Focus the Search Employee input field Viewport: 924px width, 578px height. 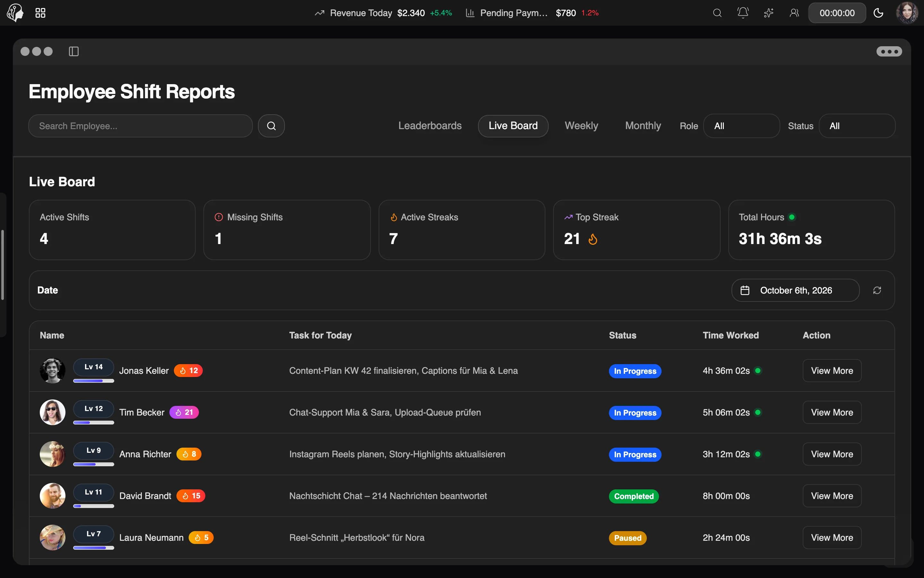coord(141,126)
